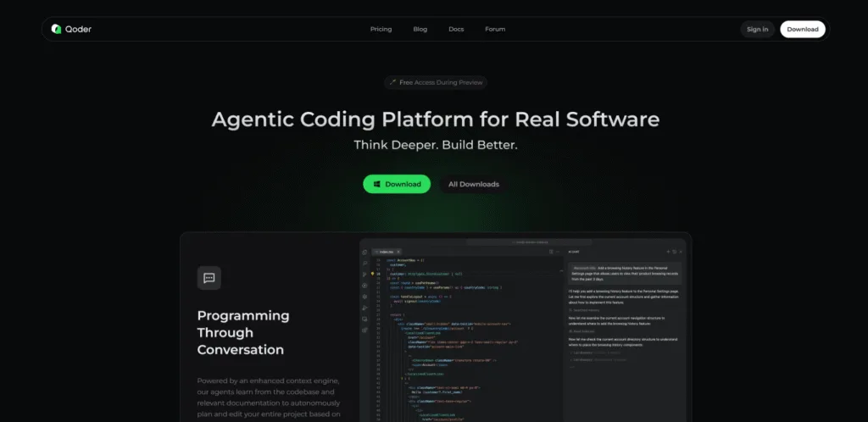Go to the Docs page

pyautogui.click(x=456, y=30)
